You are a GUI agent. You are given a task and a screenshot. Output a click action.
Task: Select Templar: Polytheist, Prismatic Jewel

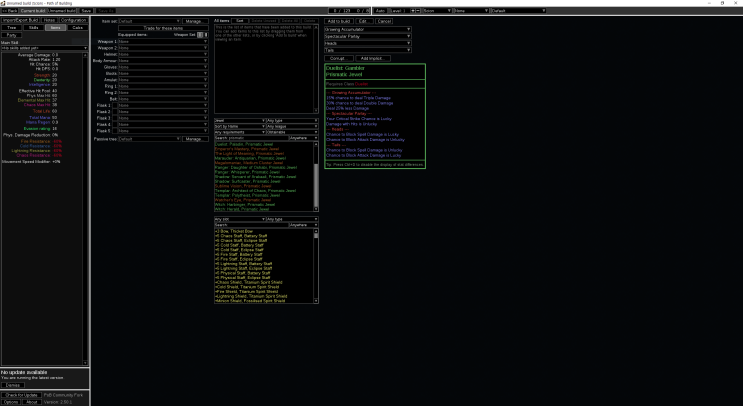click(247, 195)
